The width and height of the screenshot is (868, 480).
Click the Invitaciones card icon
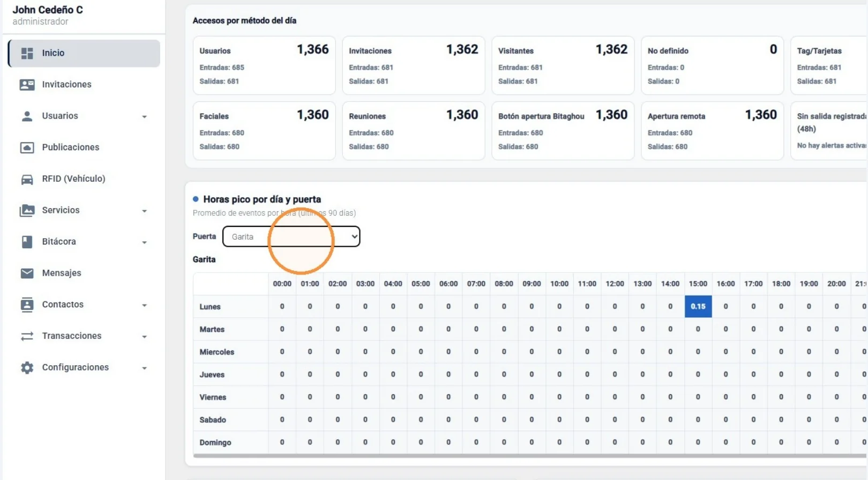click(x=27, y=85)
